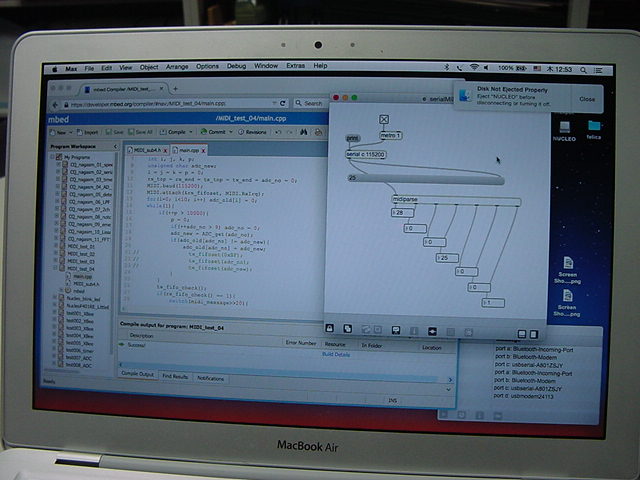The height and width of the screenshot is (480, 640).
Task: Select the NUCLEO drive desktop icon
Action: [564, 131]
